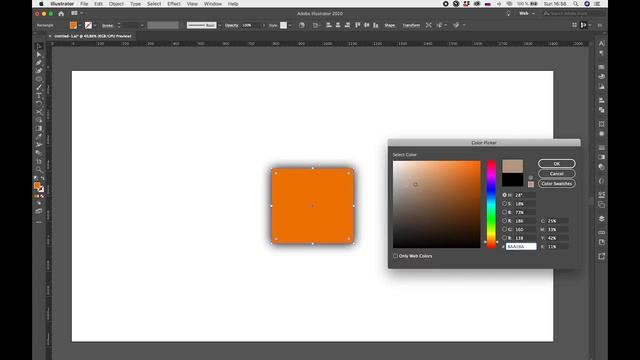Open the Fill color dropdown arrow
Image resolution: width=640 pixels, height=360 pixels.
pos(80,25)
